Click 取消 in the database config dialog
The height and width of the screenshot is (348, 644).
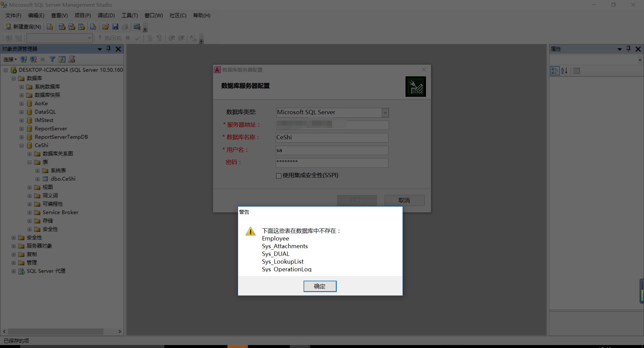coord(405,200)
